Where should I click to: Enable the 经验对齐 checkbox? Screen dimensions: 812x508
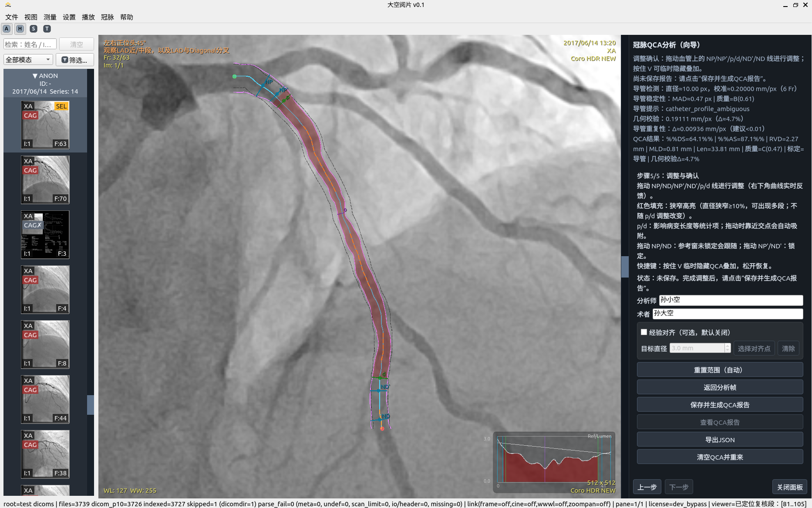coord(644,332)
